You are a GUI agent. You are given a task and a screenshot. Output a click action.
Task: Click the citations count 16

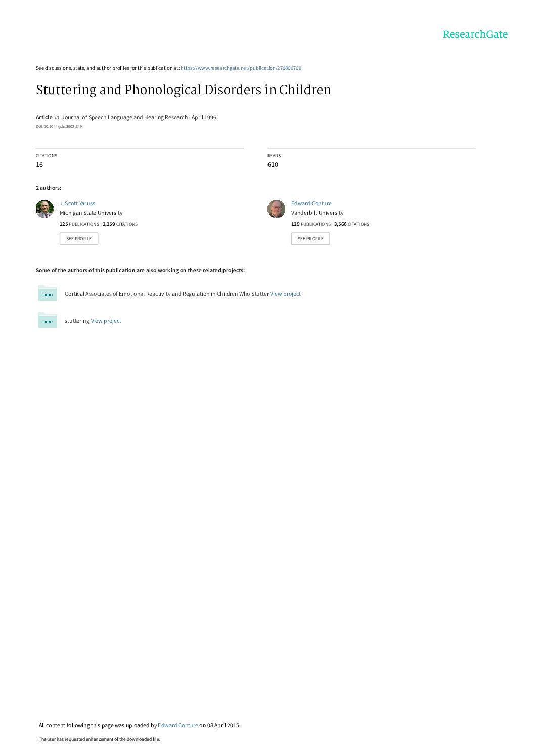click(x=39, y=165)
